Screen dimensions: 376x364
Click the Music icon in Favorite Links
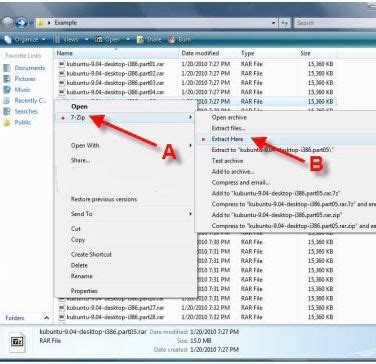[7, 90]
